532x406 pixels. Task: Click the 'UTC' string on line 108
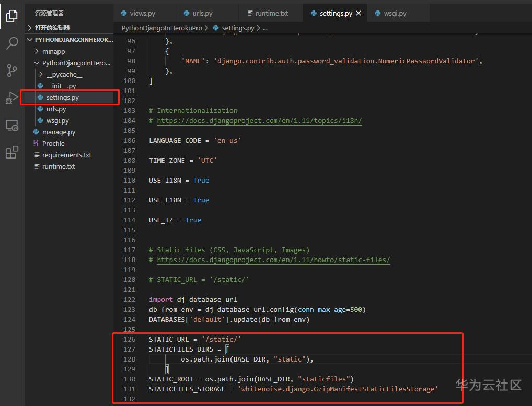click(x=207, y=161)
